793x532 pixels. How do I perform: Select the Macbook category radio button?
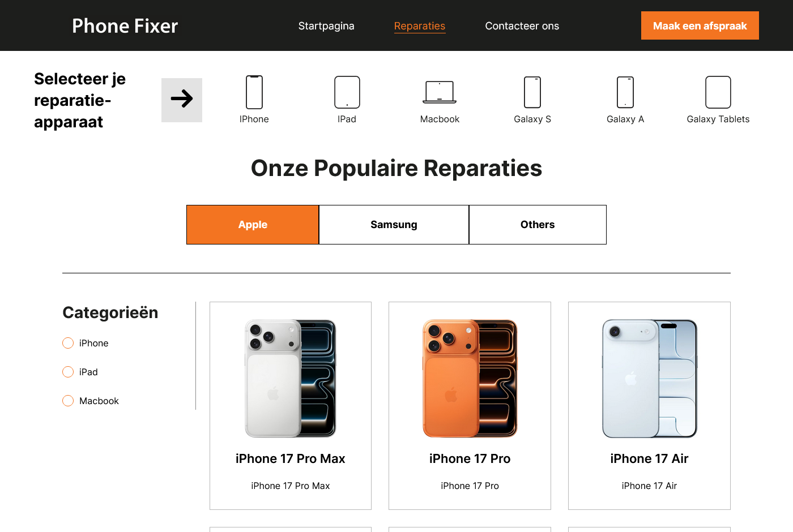coord(68,401)
